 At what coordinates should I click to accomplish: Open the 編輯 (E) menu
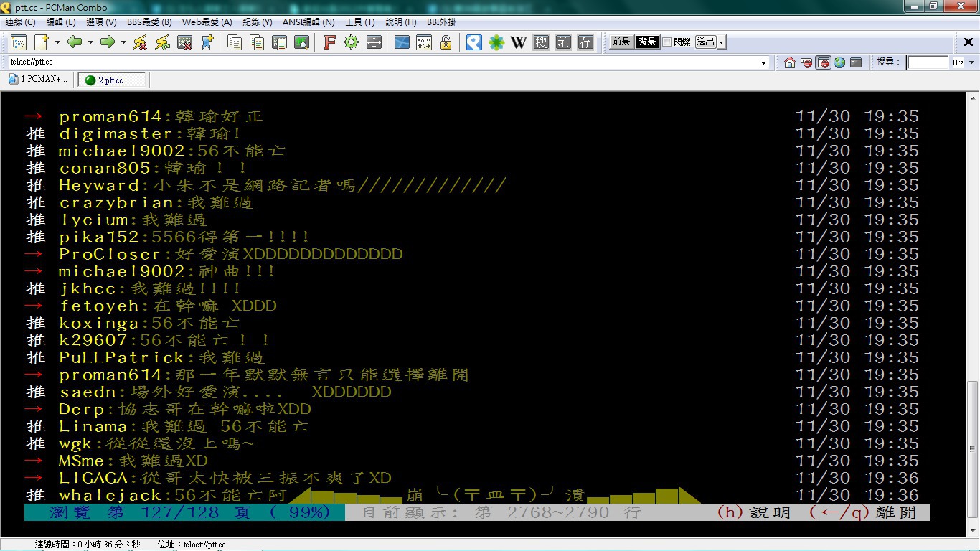point(61,22)
